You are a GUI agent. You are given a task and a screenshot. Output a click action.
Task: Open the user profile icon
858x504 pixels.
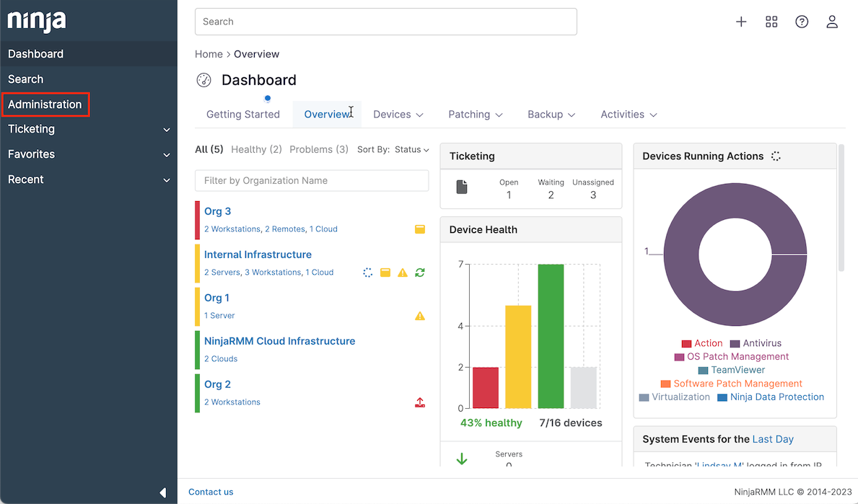pyautogui.click(x=832, y=22)
